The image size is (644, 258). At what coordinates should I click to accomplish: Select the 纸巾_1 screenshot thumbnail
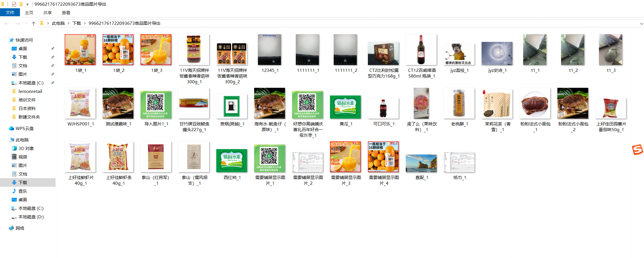459,162
